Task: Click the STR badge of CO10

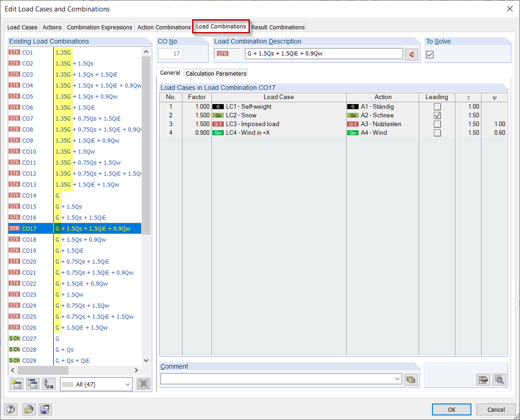Action: tap(15, 151)
